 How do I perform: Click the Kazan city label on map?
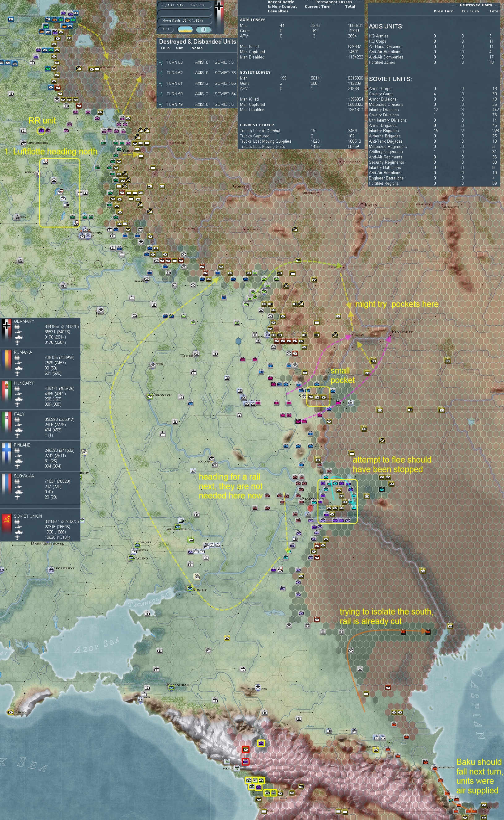(371, 205)
